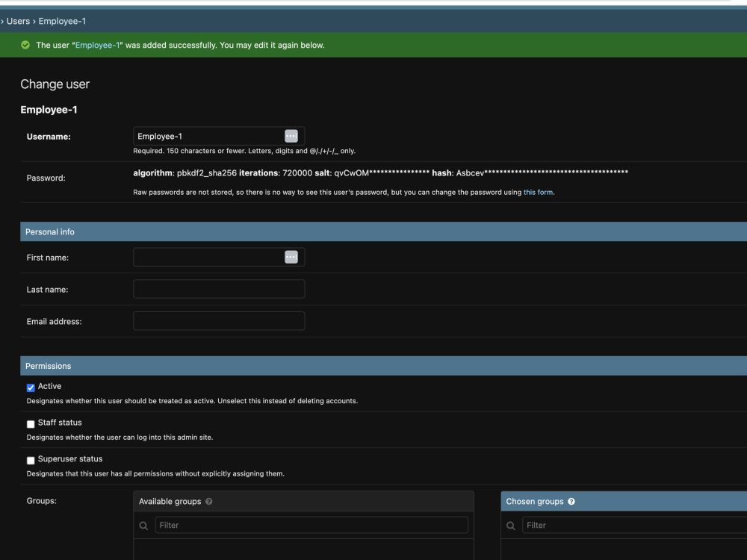Click password manager icon in Username field
This screenshot has width=747, height=560.
click(x=291, y=136)
